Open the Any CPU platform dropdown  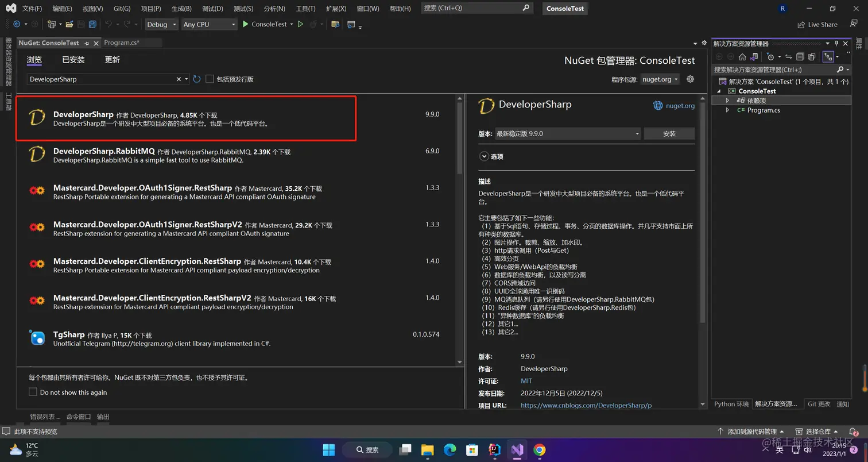click(209, 24)
